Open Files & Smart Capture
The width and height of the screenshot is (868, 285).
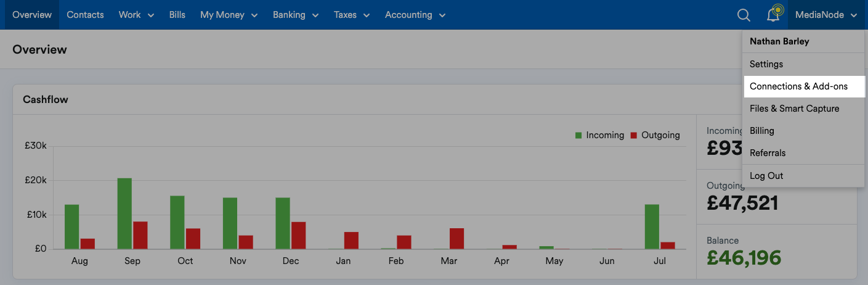794,109
